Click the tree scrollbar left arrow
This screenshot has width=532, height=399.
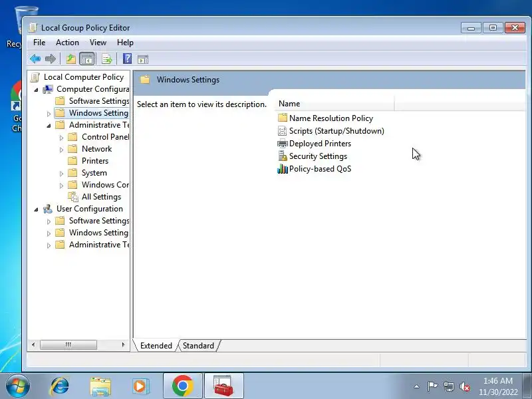tap(33, 344)
